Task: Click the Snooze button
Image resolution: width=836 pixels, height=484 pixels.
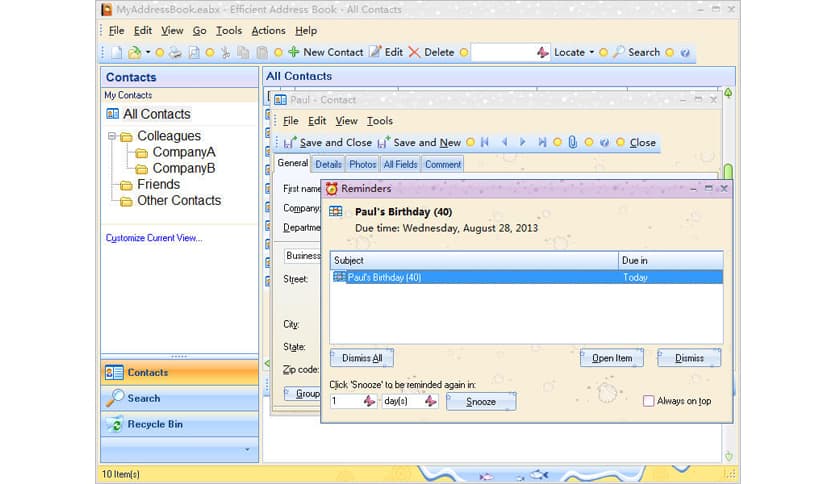Action: pyautogui.click(x=481, y=402)
